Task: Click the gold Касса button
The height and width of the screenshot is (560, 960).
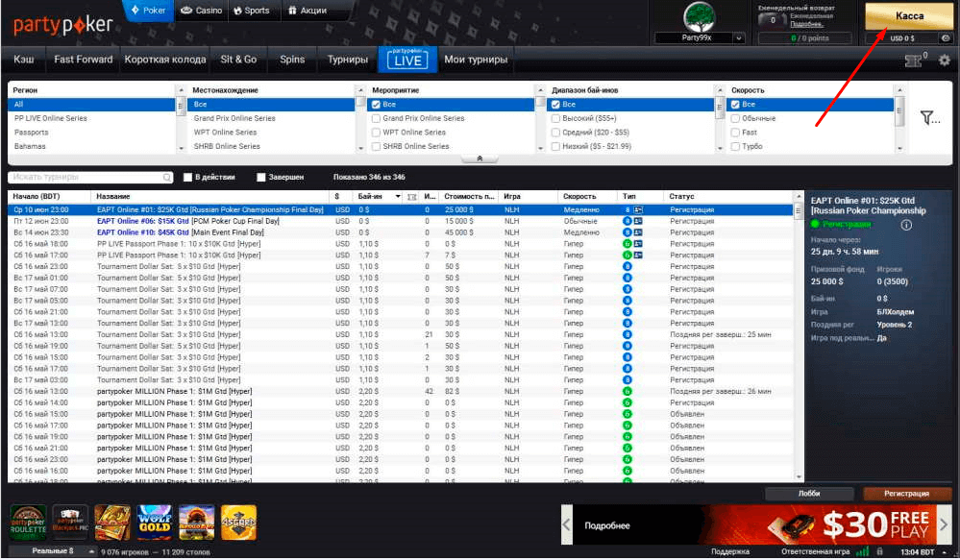Action: click(x=909, y=16)
